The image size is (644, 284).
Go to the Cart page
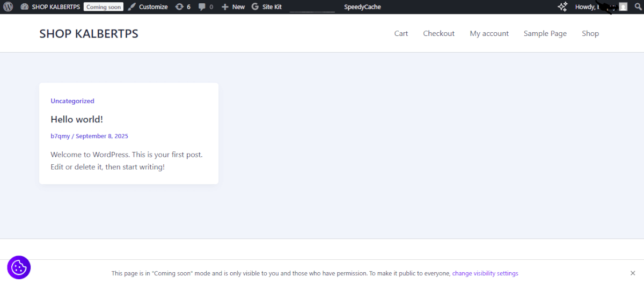401,33
